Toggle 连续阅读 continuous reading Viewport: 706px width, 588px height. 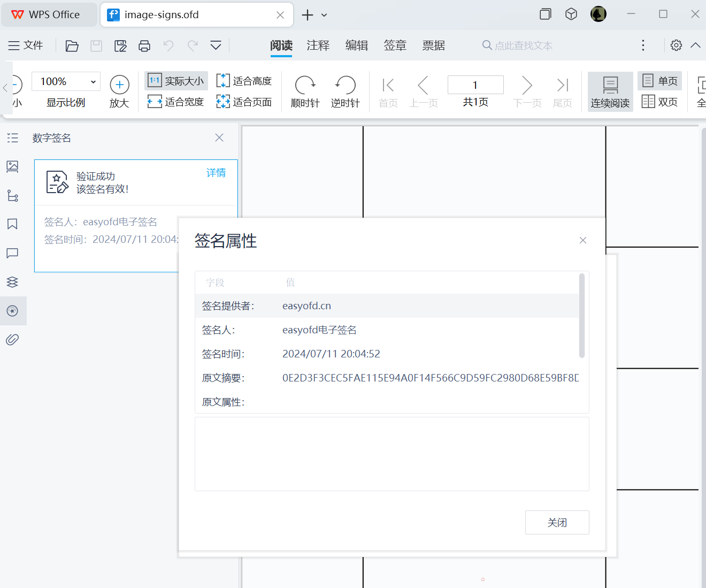pyautogui.click(x=610, y=91)
